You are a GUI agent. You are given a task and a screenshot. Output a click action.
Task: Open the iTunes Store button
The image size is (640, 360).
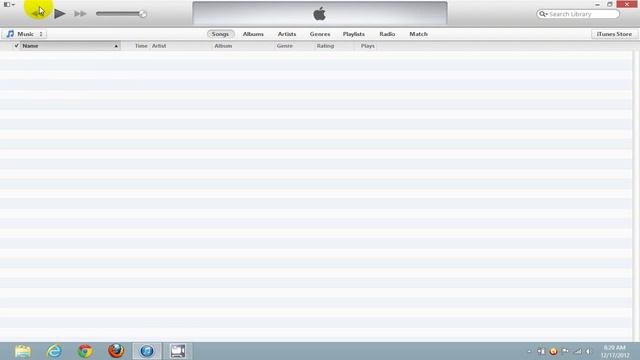614,34
